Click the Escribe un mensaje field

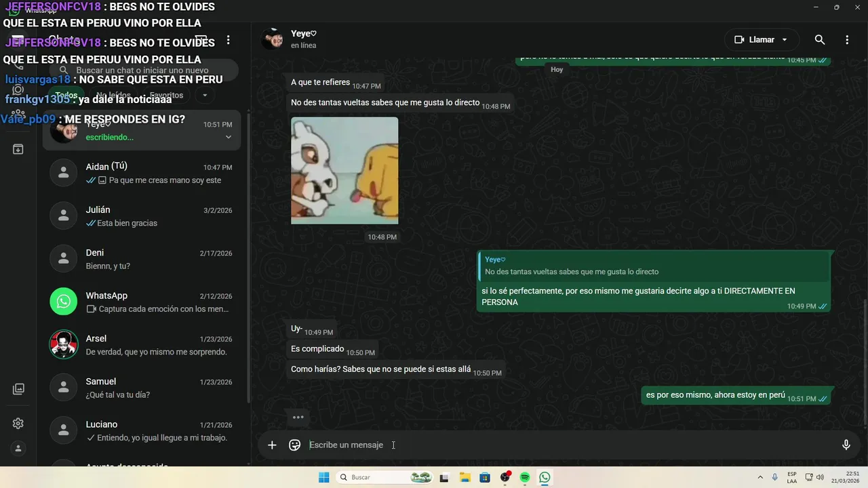coord(570,445)
